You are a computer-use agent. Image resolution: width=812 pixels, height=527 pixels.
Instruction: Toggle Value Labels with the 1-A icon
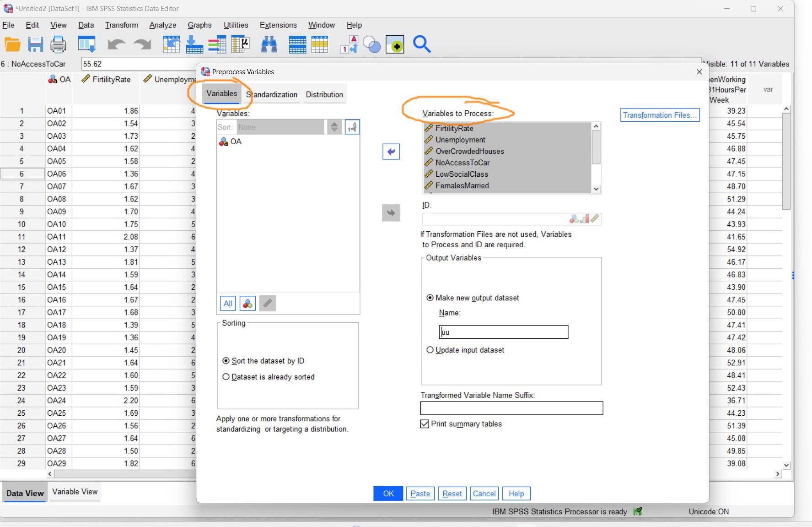[x=349, y=44]
